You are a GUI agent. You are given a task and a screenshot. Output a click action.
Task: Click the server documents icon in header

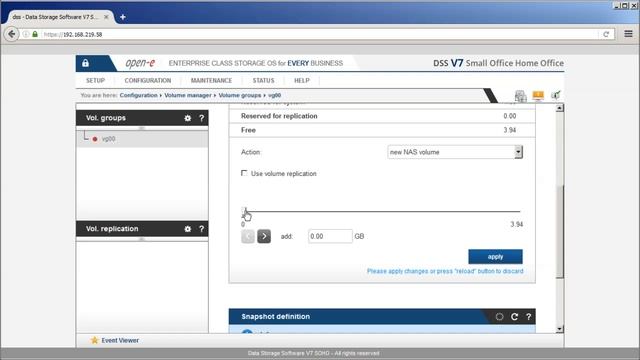[520, 96]
